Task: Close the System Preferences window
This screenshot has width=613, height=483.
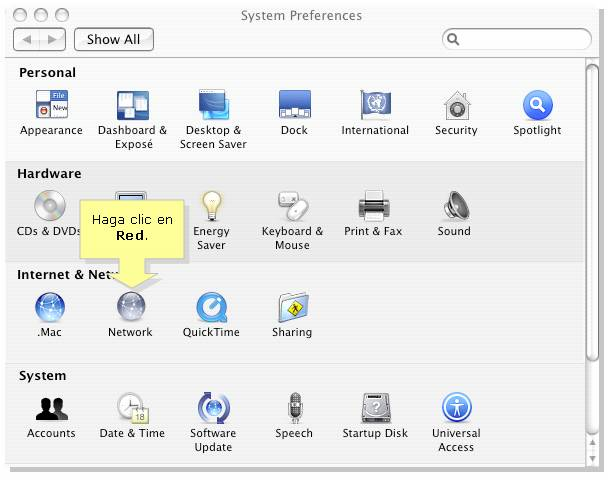Action: [x=20, y=15]
